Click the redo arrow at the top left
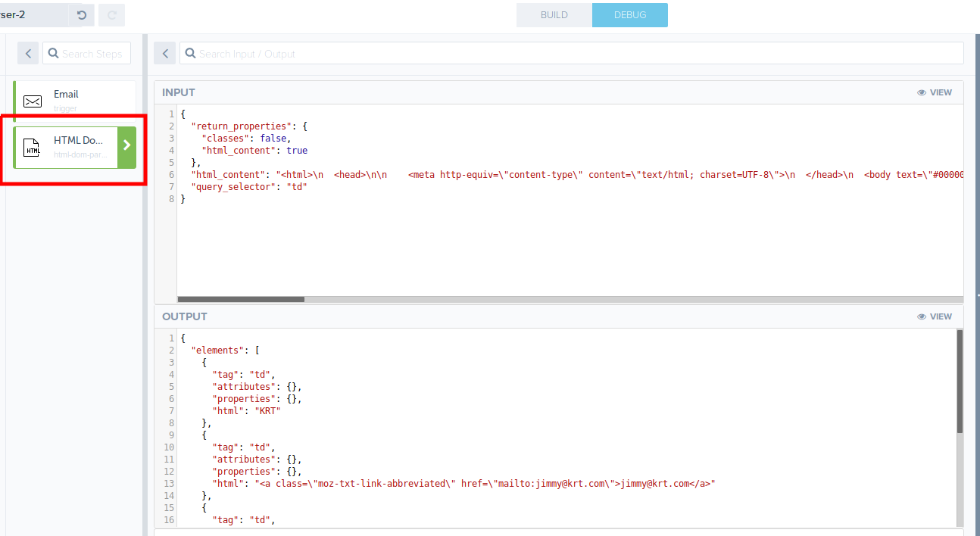The image size is (980, 536). click(x=111, y=14)
